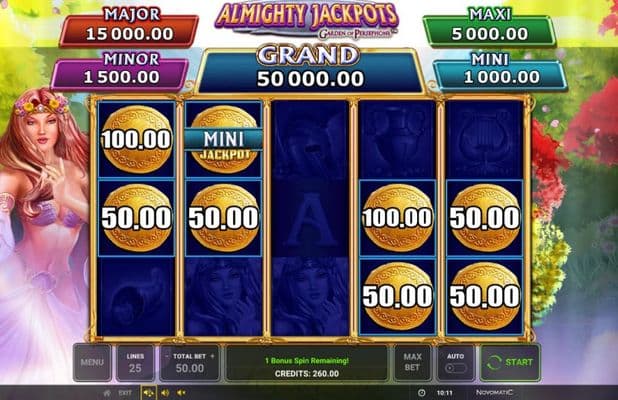This screenshot has height=400, width=618.
Task: Toggle the Auto play switch
Action: tap(456, 368)
